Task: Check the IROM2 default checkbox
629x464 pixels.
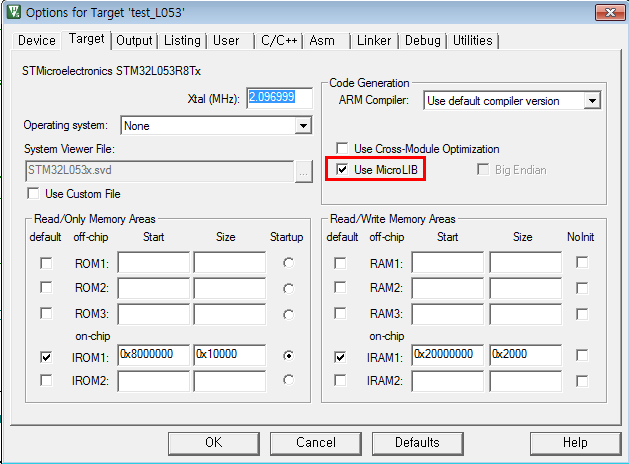Action: pyautogui.click(x=46, y=380)
